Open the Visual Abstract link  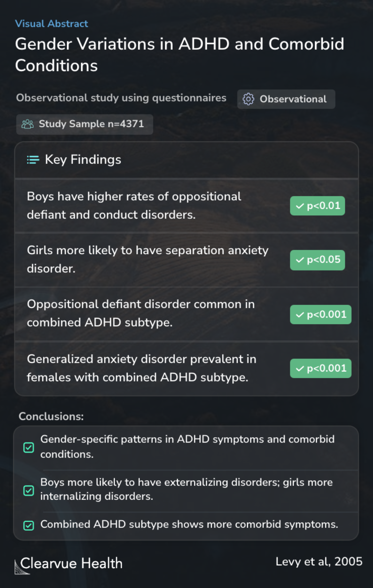tap(51, 23)
